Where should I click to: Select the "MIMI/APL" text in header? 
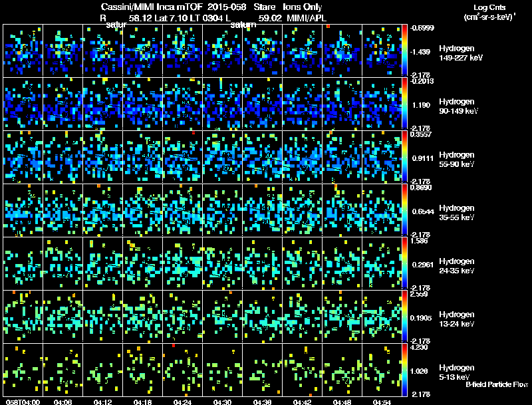[x=307, y=18]
